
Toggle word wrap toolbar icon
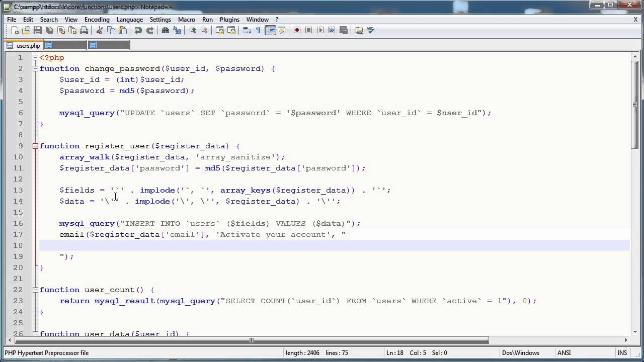click(247, 30)
